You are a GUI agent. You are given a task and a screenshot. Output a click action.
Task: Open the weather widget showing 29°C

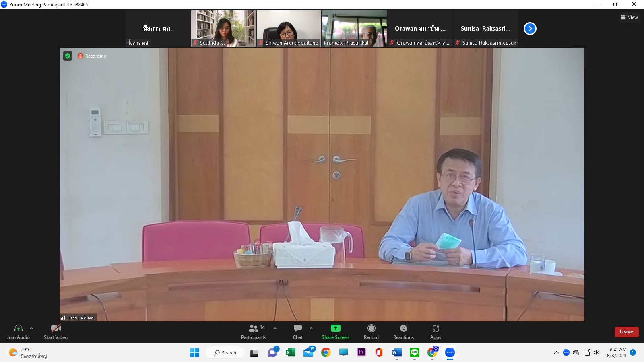[28, 353]
